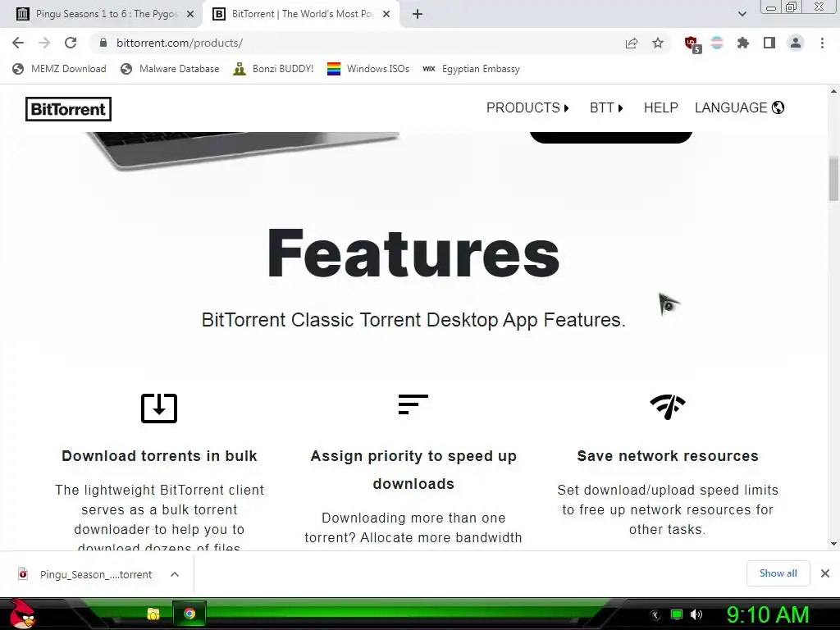
Task: Open the file explorer taskbar icon
Action: pos(153,614)
